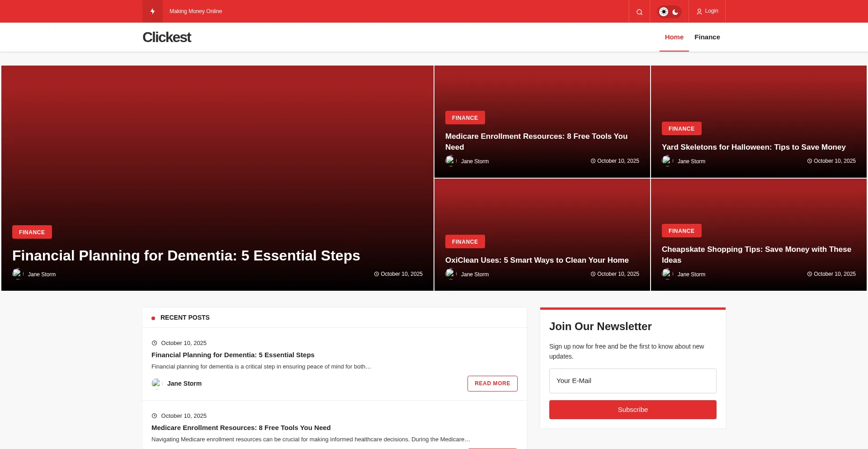Viewport: 868px width, 449px height.
Task: Switch to light mode sun icon
Action: (x=663, y=12)
